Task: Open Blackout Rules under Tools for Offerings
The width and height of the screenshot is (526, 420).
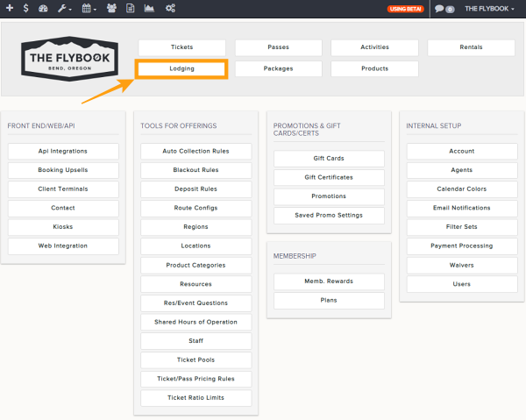Action: (x=195, y=170)
